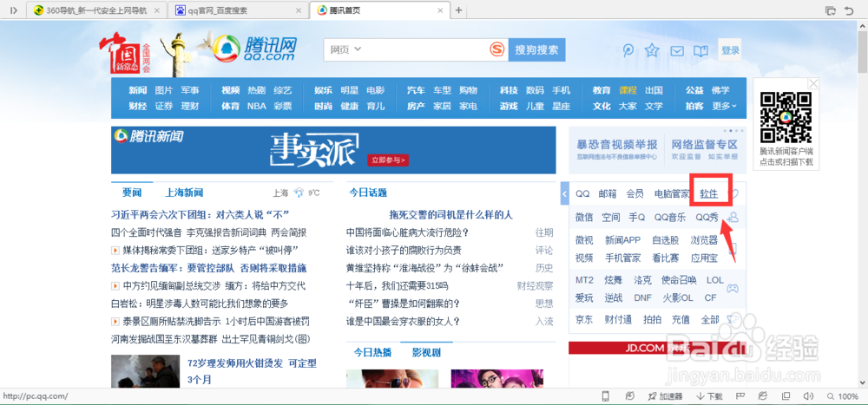The height and width of the screenshot is (405, 868).
Task: Switch to the qq官网_百度搜索 tab
Action: [x=238, y=10]
